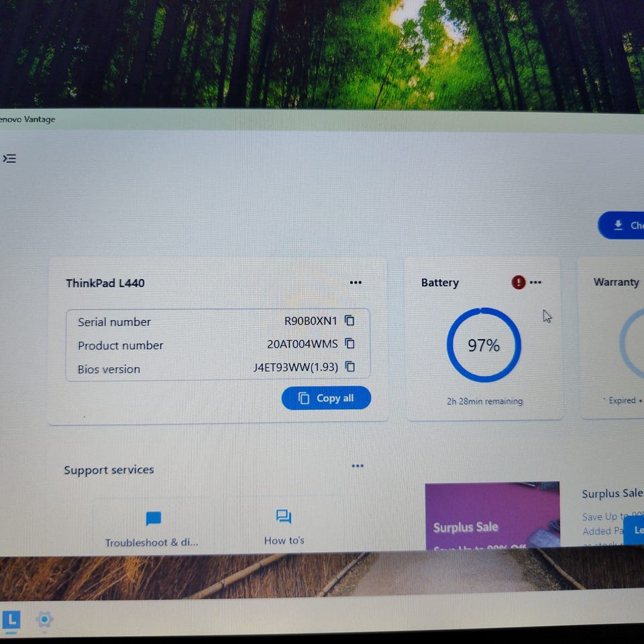Click the J4ET93WW(1.93) bios value
The width and height of the screenshot is (644, 644).
pyautogui.click(x=296, y=367)
